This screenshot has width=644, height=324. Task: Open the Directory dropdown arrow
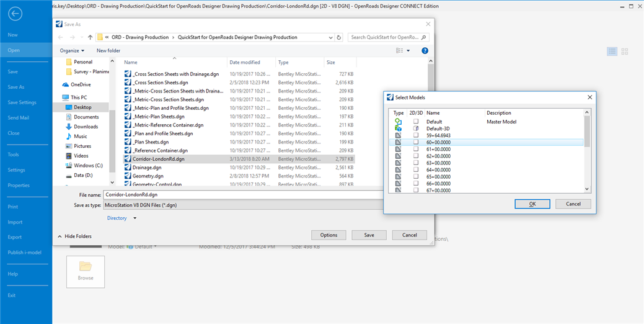coord(135,218)
